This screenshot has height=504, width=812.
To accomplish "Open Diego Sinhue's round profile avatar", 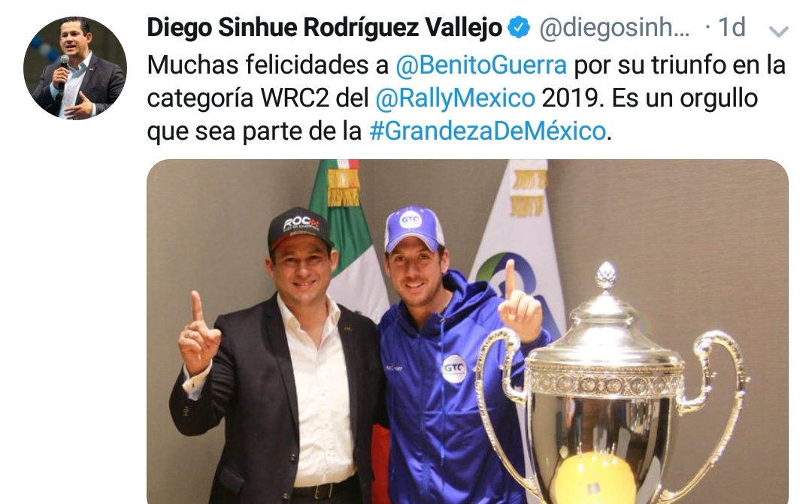I will coord(75,68).
